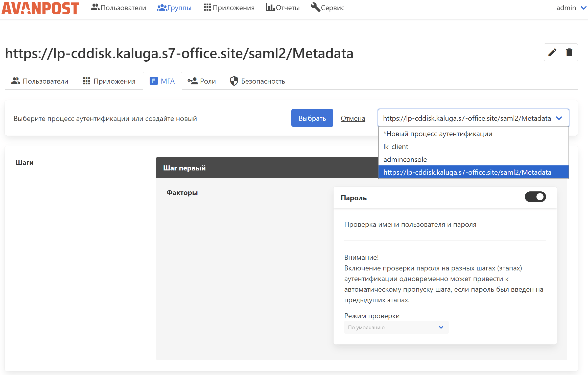588x375 pixels.
Task: Open Пользователи in top navigation
Action: pos(118,8)
